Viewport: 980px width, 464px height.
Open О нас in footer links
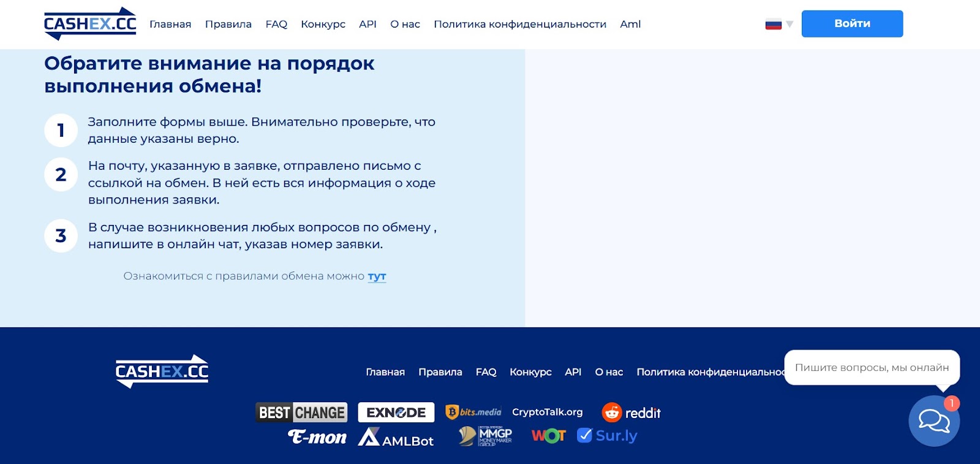pos(609,372)
